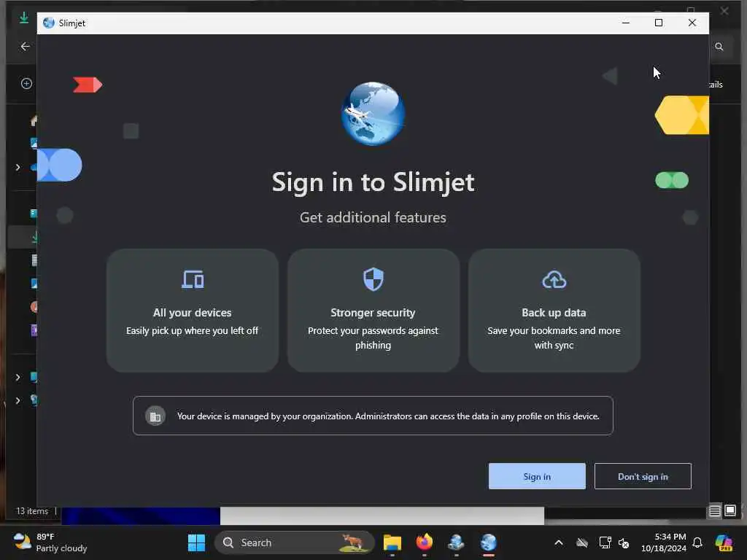Choose Don't sign in
The width and height of the screenshot is (747, 560).
643,476
